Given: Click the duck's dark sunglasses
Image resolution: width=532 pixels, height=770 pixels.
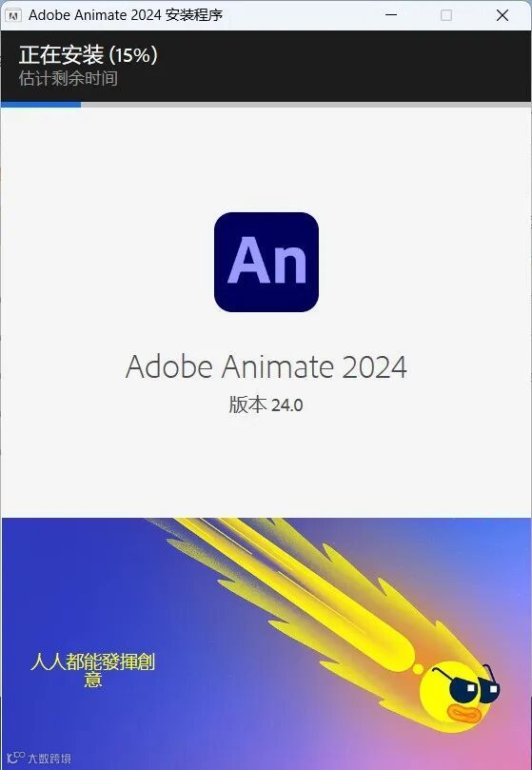Looking at the screenshot, I should tap(465, 684).
